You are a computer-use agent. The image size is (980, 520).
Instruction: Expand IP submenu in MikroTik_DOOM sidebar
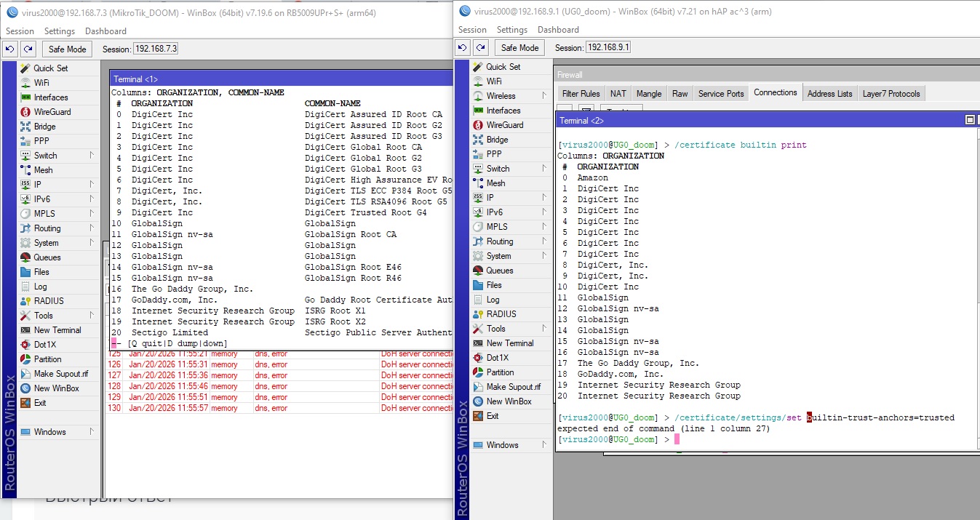coord(92,185)
